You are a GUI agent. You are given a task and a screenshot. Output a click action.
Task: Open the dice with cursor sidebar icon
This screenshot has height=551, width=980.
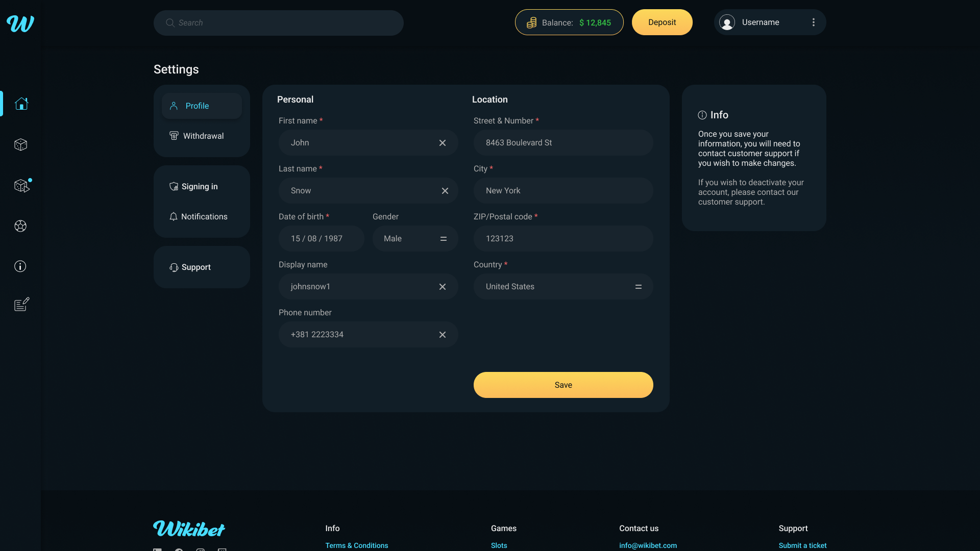pyautogui.click(x=22, y=186)
